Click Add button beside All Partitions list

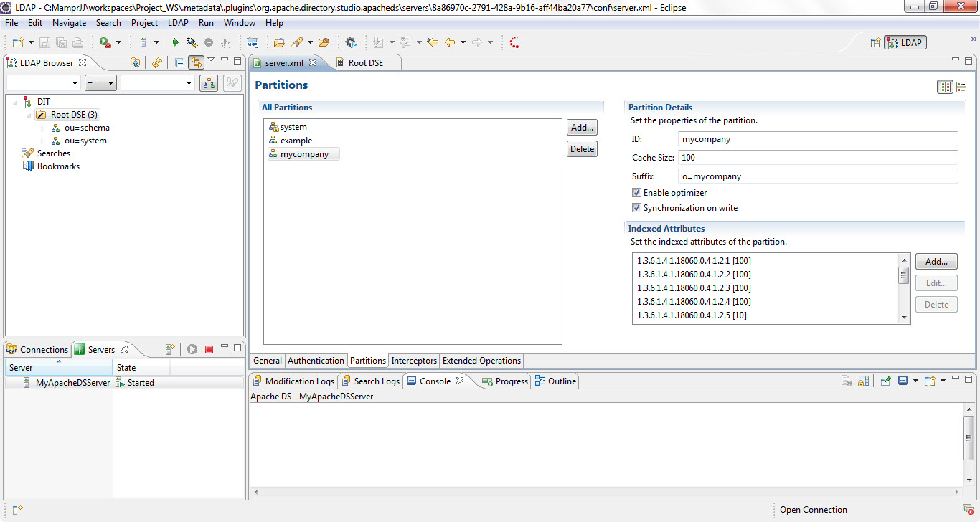(582, 128)
